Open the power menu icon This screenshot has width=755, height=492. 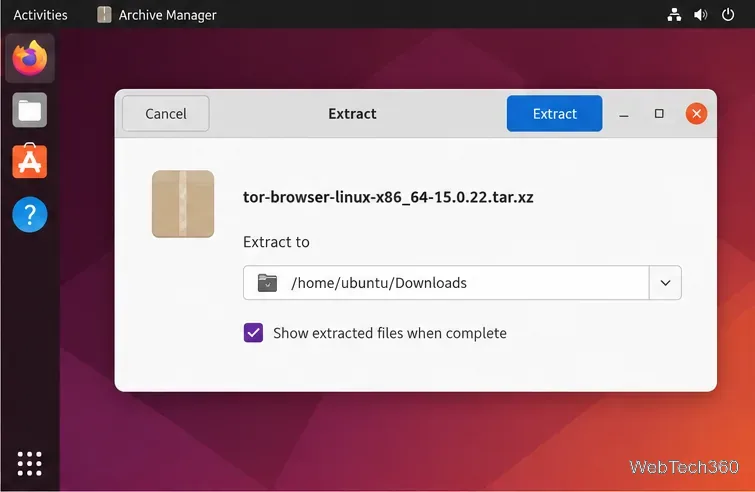tap(728, 14)
